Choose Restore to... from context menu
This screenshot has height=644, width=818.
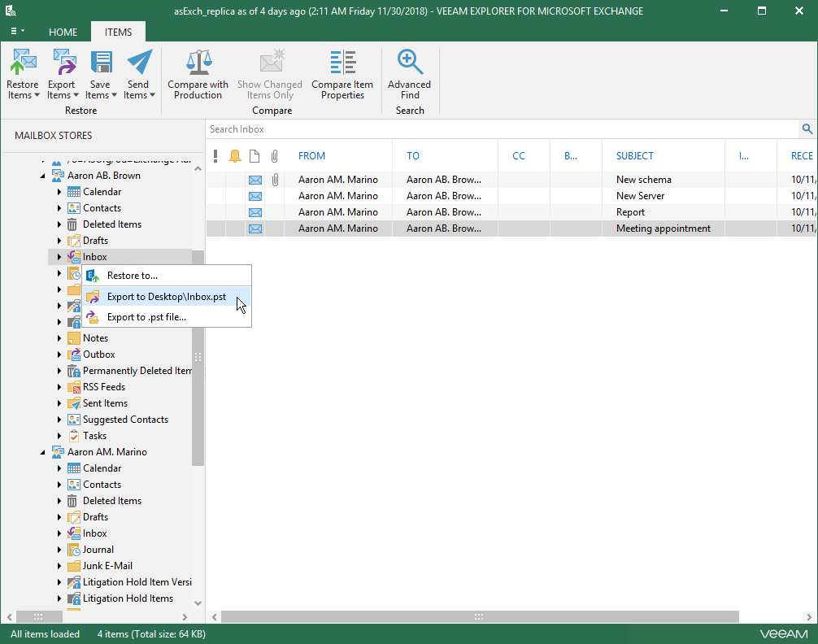coord(167,276)
